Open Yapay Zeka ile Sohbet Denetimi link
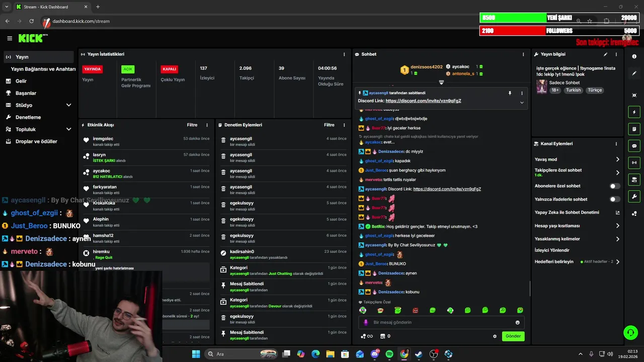This screenshot has width=644, height=362. [578, 213]
